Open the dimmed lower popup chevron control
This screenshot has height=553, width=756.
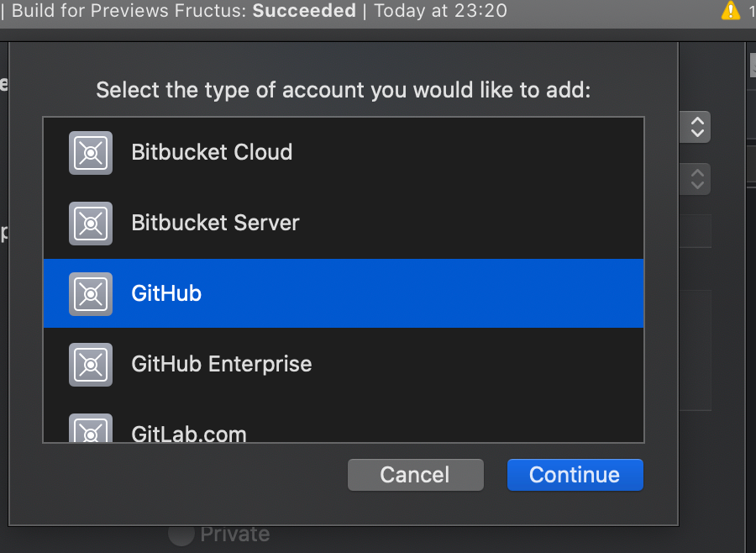[x=695, y=179]
